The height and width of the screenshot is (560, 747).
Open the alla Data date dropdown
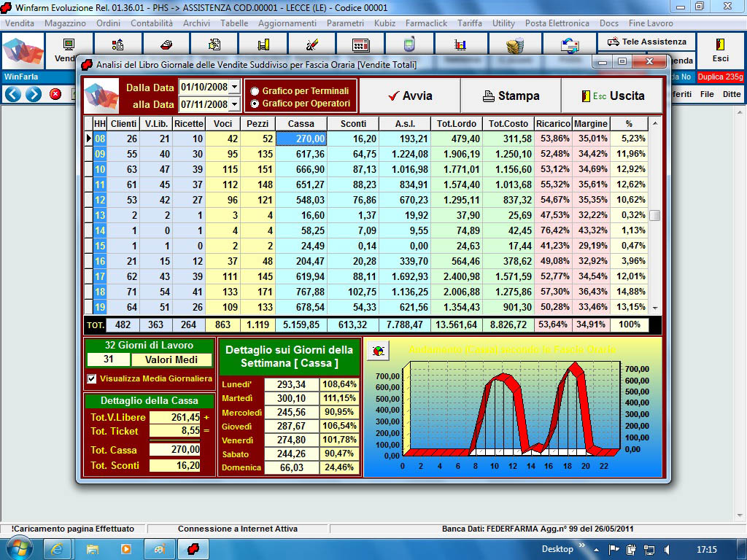(x=233, y=105)
